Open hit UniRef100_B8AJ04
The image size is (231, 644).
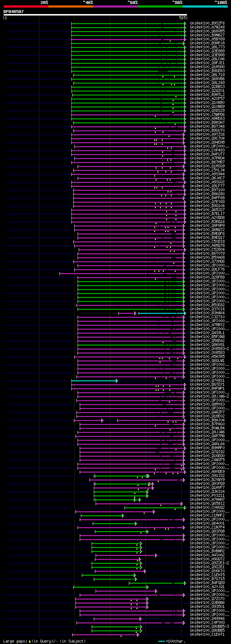[207, 420]
